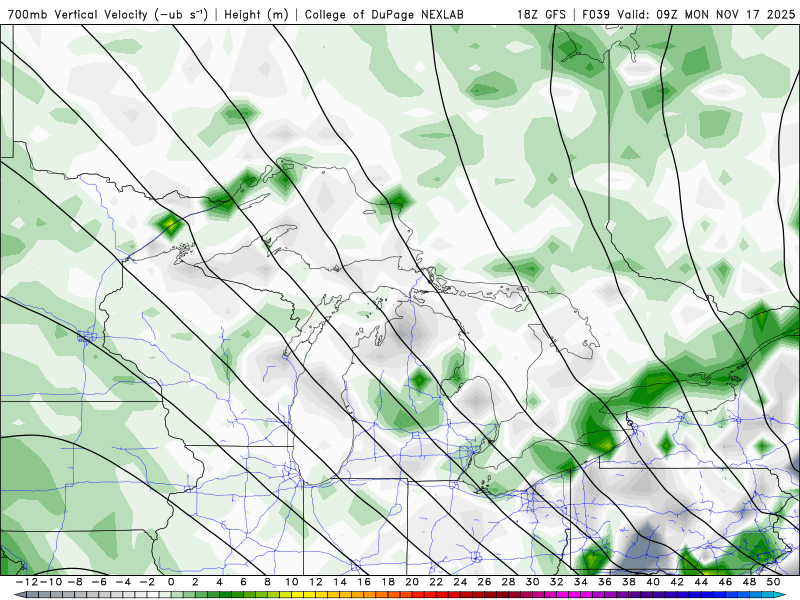Click the '700mb Vertical Velocity' title text
Viewport: 800px width, 600px height.
[78, 14]
